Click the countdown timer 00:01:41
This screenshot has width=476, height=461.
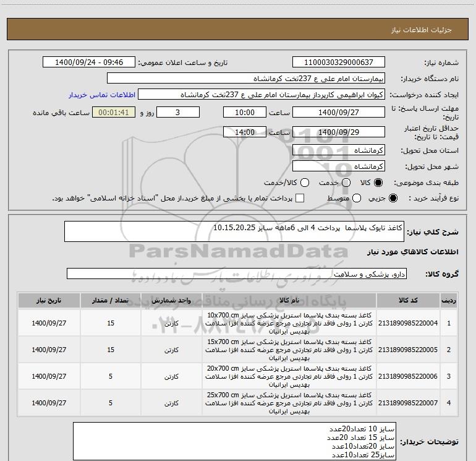[x=114, y=112]
